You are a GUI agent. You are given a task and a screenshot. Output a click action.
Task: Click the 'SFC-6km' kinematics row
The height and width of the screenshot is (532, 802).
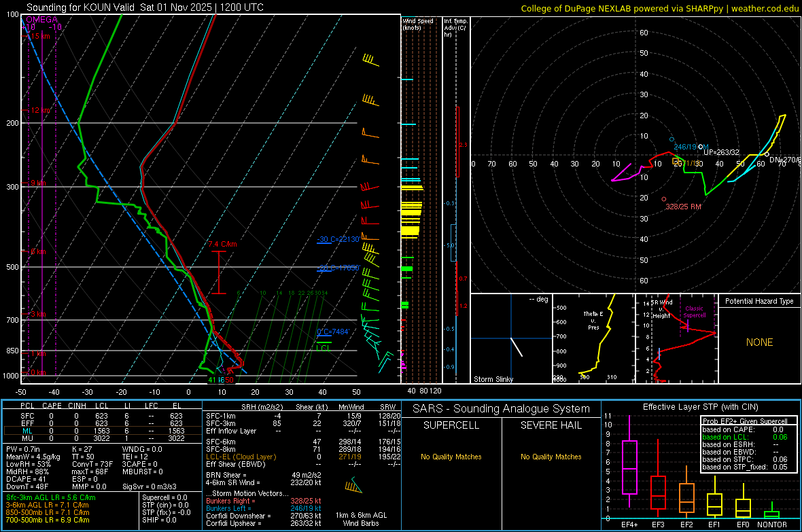(x=303, y=442)
